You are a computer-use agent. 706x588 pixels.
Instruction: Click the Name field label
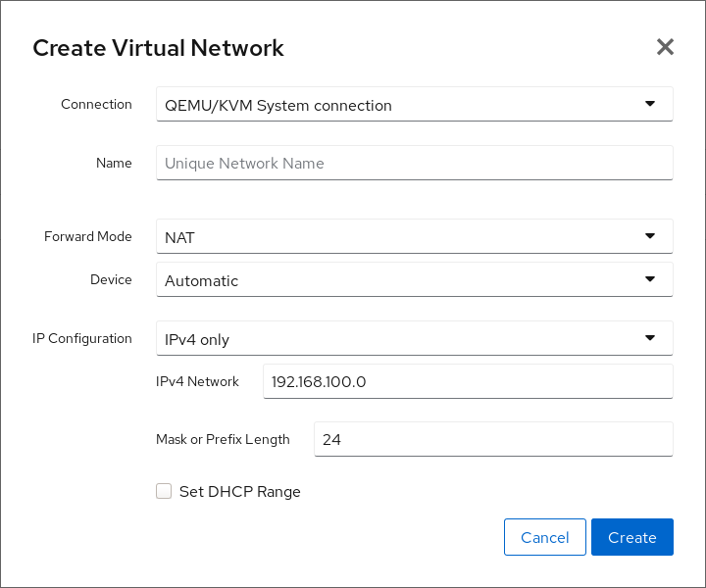point(114,163)
